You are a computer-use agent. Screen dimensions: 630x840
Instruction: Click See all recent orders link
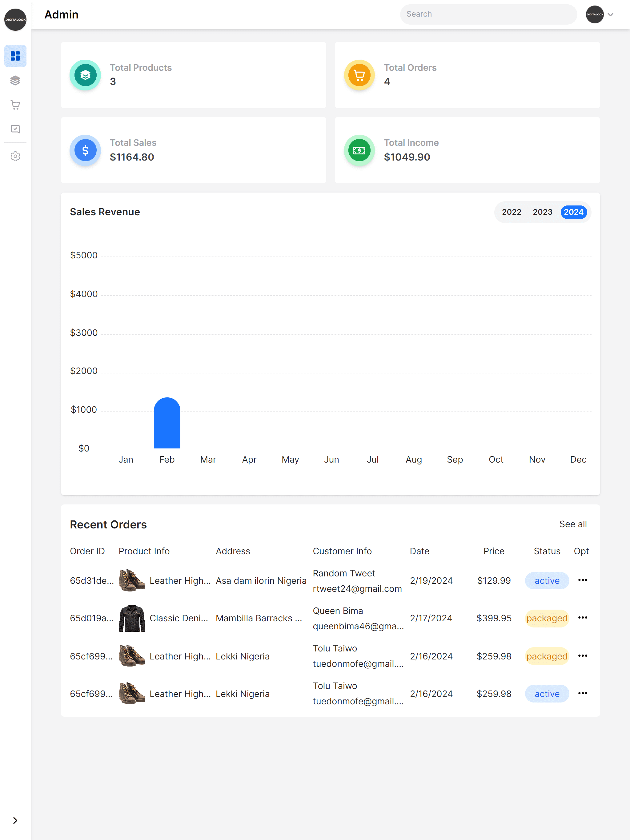coord(573,524)
